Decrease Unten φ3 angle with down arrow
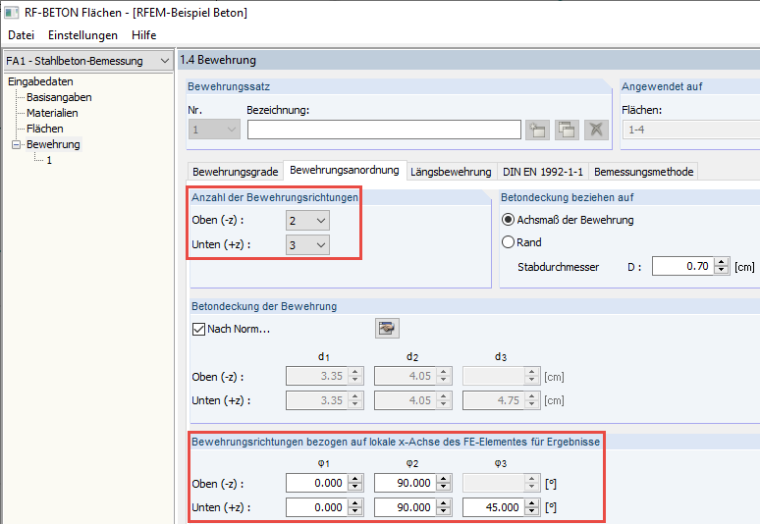 [532, 511]
